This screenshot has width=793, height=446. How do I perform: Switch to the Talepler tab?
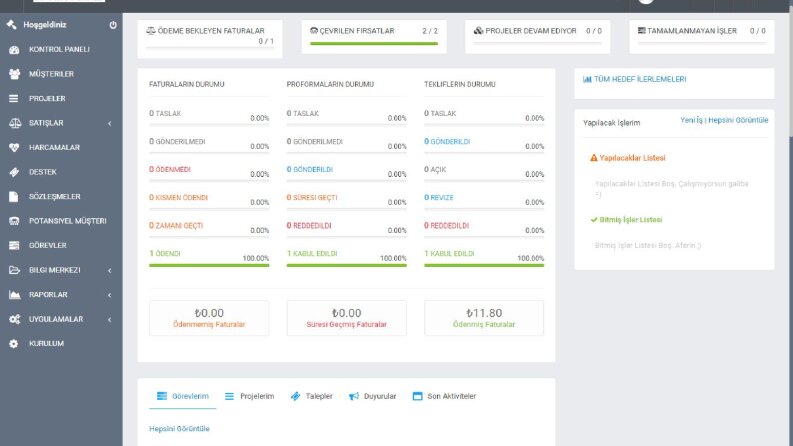[312, 396]
